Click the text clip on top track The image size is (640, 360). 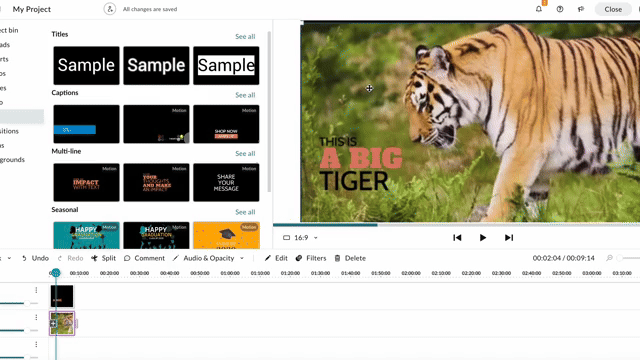(x=62, y=296)
